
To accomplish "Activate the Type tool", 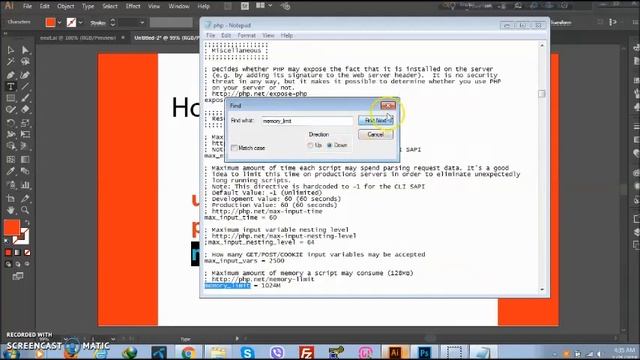I will [x=11, y=86].
